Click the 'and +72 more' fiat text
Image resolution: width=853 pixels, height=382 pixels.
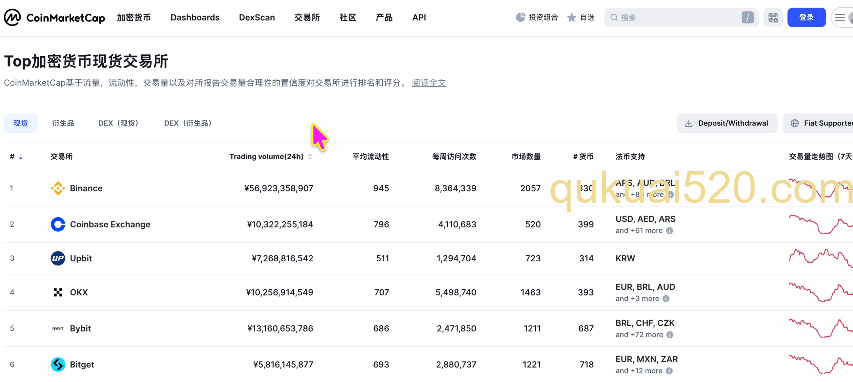click(639, 335)
